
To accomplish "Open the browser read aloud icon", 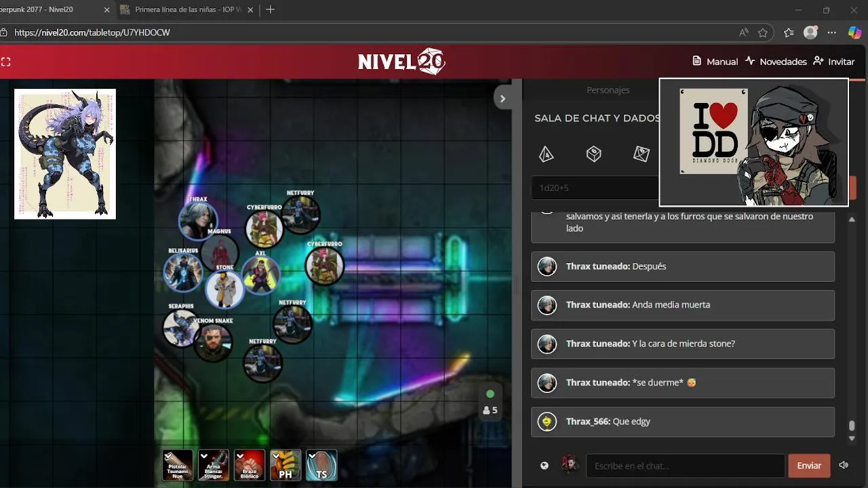I will tap(744, 33).
